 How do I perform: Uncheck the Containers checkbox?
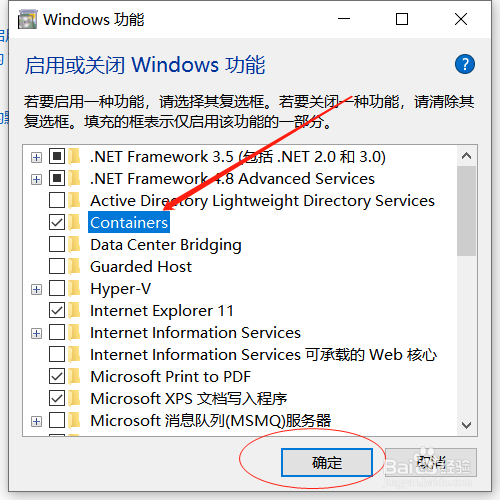click(x=57, y=222)
